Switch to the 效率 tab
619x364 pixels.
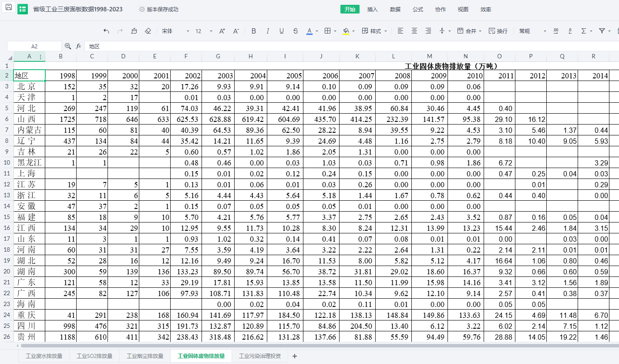pyautogui.click(x=486, y=9)
